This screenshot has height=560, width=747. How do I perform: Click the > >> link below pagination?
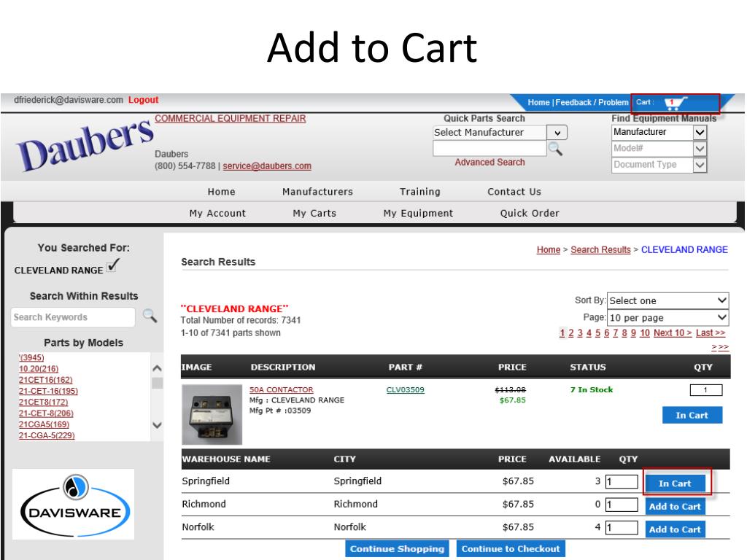[720, 347]
